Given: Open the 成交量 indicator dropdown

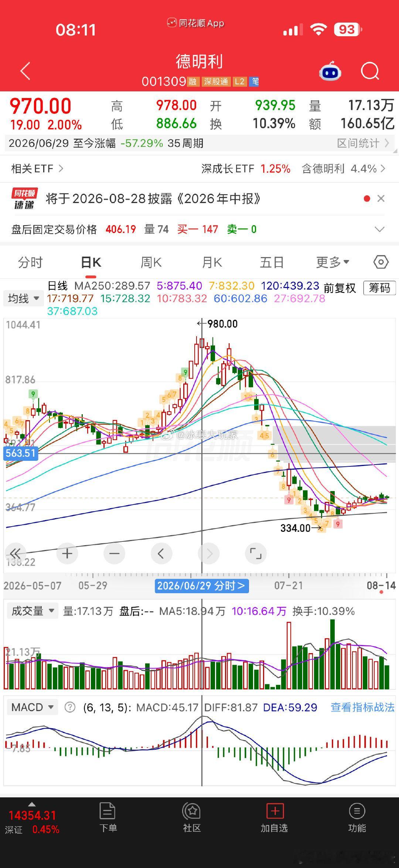Looking at the screenshot, I should (x=32, y=611).
